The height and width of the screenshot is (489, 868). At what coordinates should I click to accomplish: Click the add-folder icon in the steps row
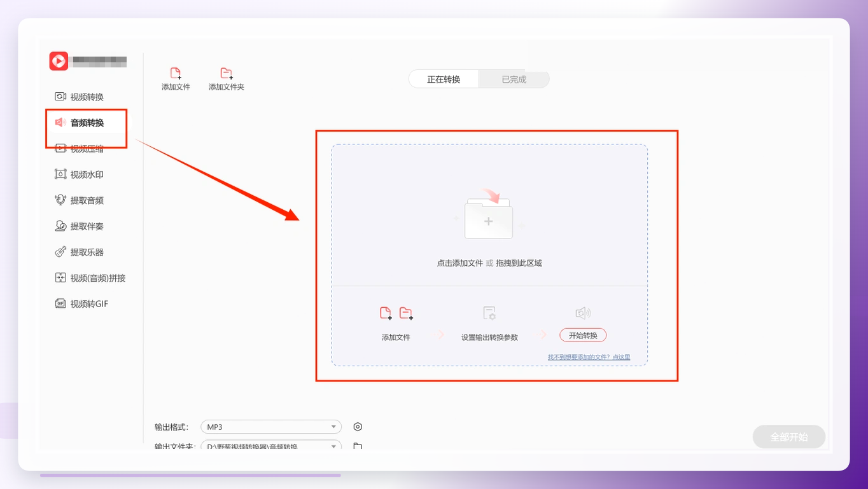pyautogui.click(x=406, y=313)
